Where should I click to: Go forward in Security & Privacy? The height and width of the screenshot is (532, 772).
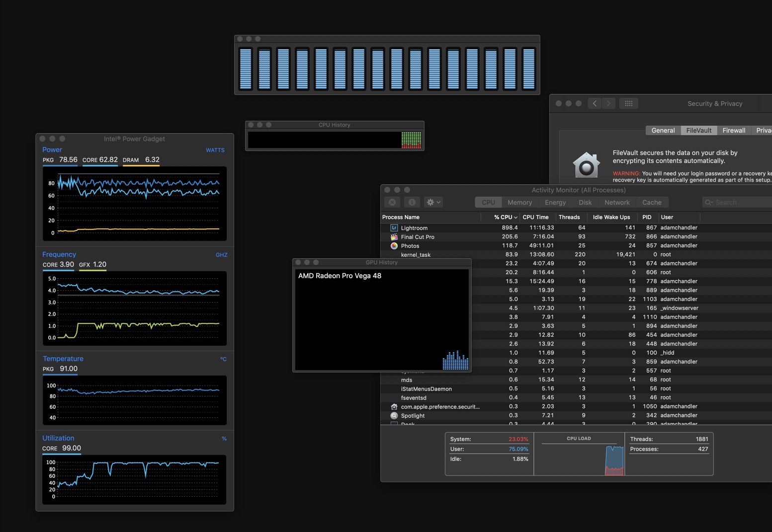(x=608, y=103)
